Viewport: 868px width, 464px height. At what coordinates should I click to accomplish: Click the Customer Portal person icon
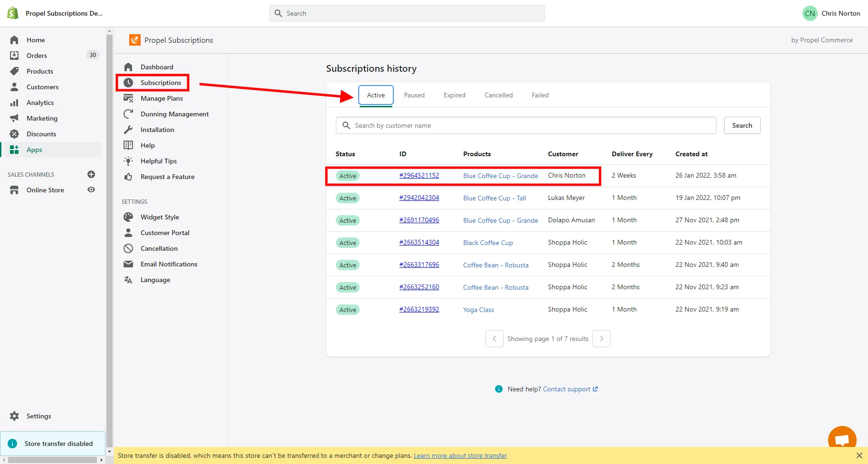pyautogui.click(x=128, y=233)
